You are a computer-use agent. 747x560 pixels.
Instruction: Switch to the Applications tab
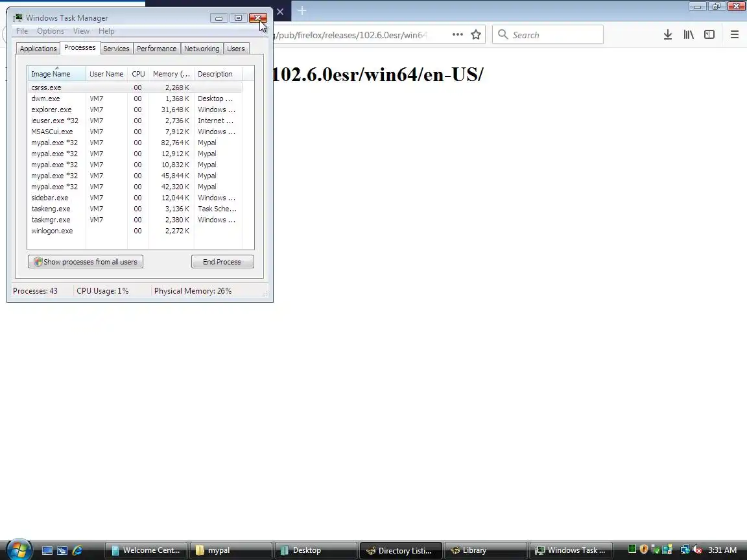(x=38, y=49)
